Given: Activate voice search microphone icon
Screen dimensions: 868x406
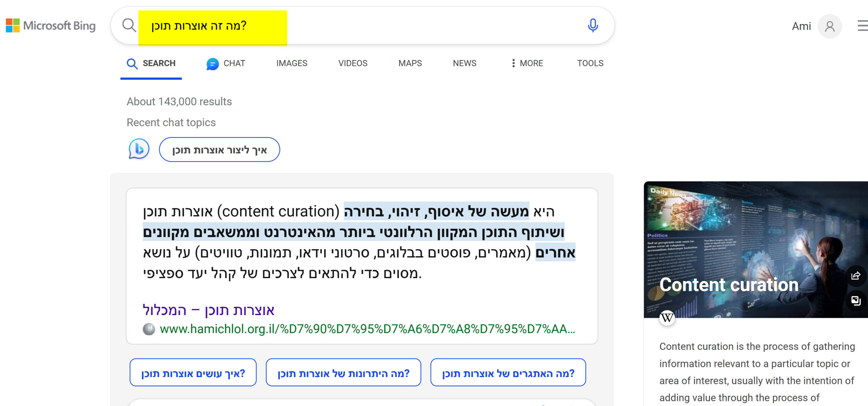Looking at the screenshot, I should [593, 25].
